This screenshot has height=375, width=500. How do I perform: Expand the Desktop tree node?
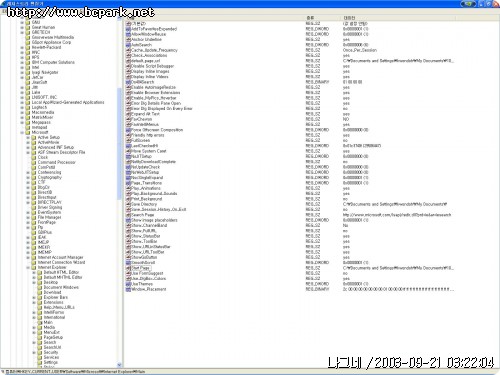tap(34, 282)
